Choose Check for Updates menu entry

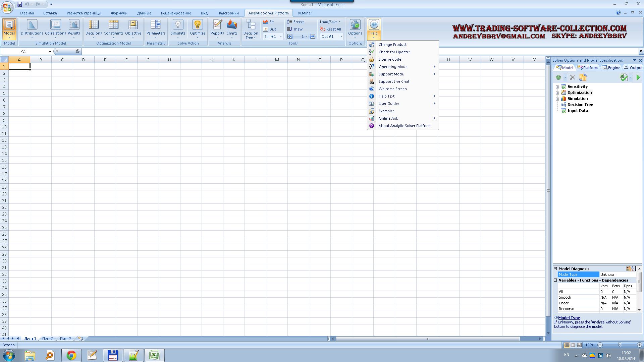(394, 52)
